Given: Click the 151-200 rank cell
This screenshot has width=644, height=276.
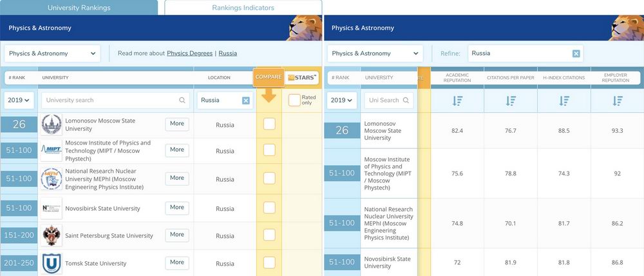Looking at the screenshot, I should point(19,235).
